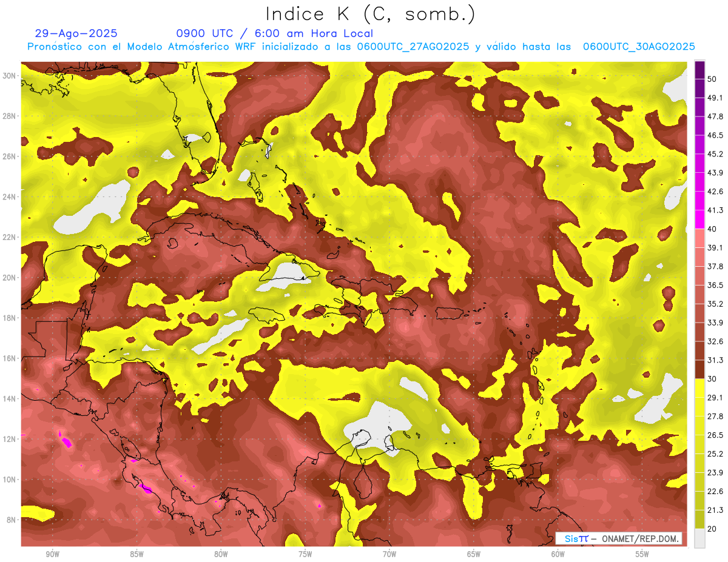Click the color scale value 29.1
This screenshot has width=728, height=562.
click(715, 397)
